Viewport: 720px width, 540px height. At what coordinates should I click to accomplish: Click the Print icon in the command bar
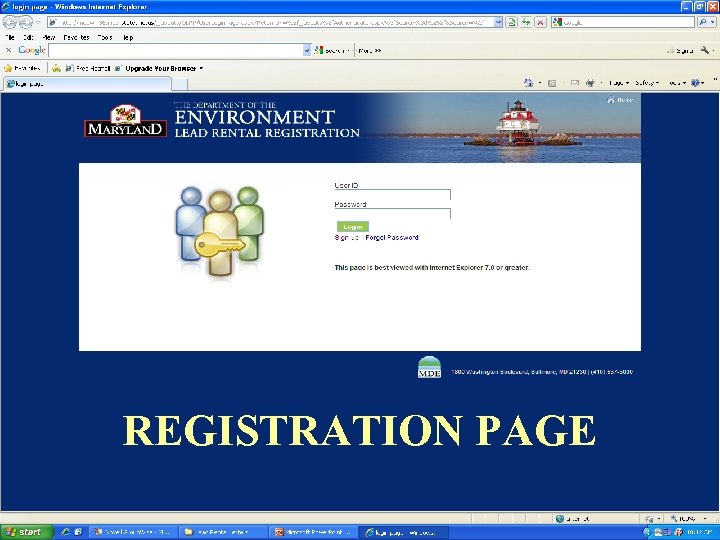[591, 83]
